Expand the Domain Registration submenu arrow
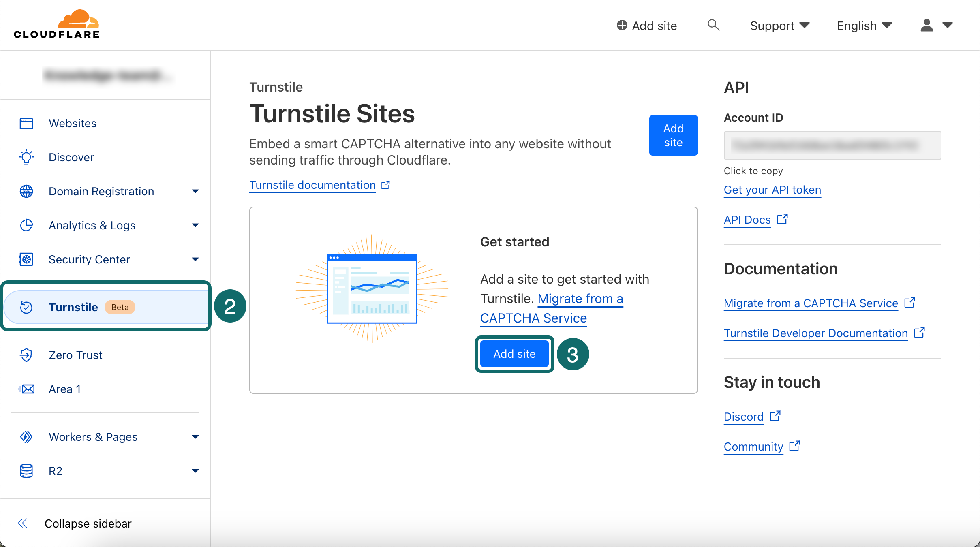 coord(195,191)
